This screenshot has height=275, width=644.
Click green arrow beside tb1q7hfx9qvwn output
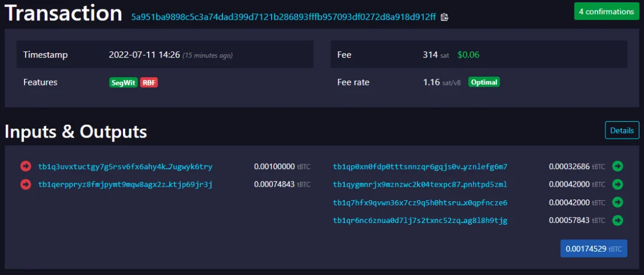pos(617,202)
